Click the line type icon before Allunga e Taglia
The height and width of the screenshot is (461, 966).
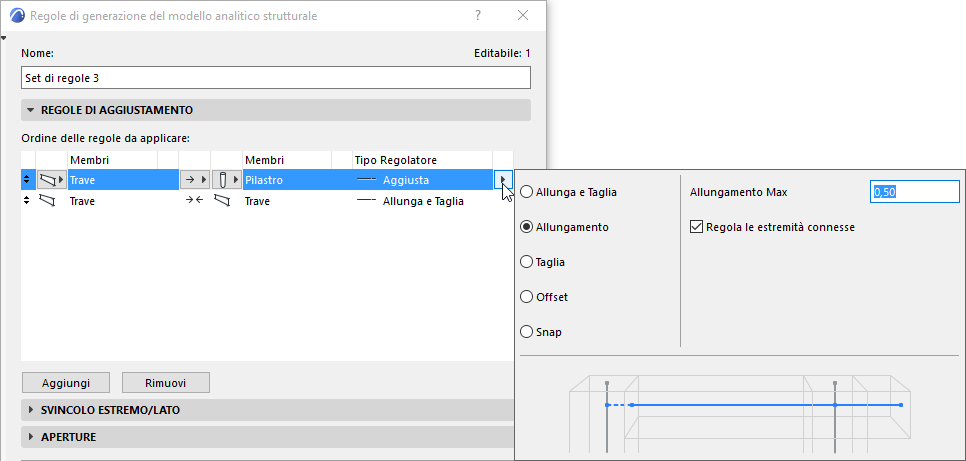click(x=367, y=201)
